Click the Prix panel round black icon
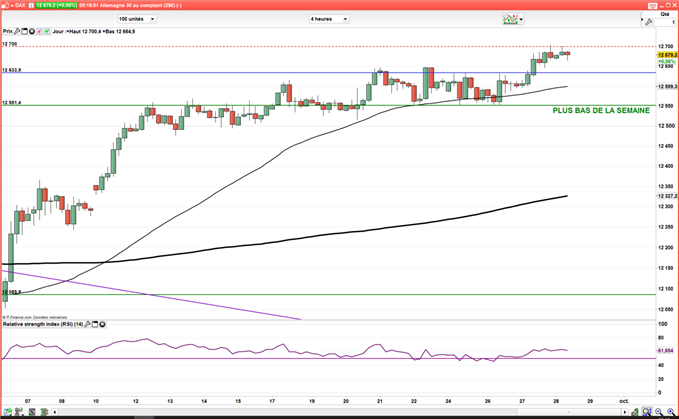The image size is (679, 419). tap(32, 31)
